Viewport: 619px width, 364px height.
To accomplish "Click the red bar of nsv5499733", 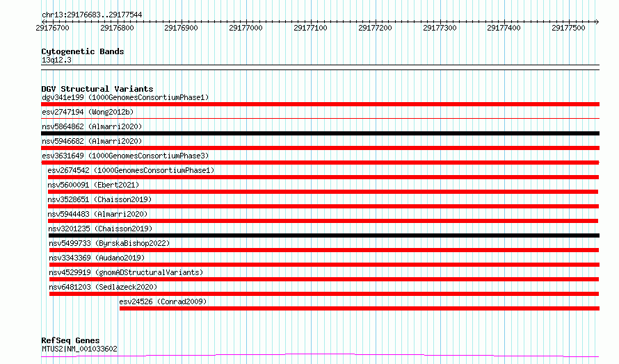I will (x=323, y=250).
